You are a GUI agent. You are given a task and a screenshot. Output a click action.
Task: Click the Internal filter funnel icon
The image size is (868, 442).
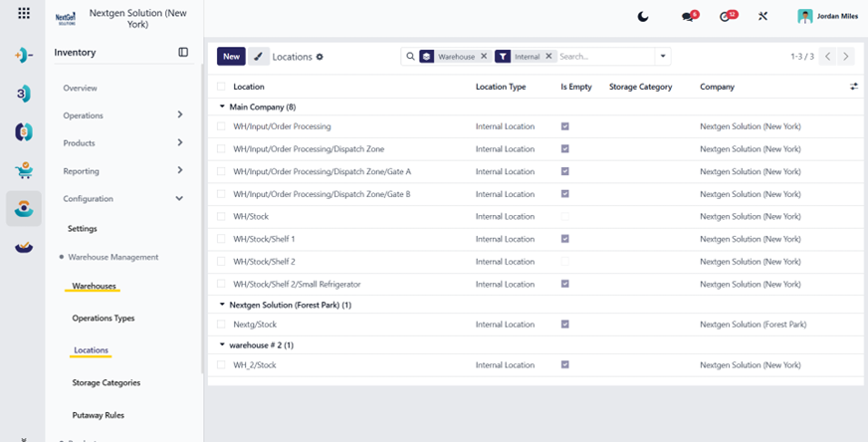coord(502,57)
